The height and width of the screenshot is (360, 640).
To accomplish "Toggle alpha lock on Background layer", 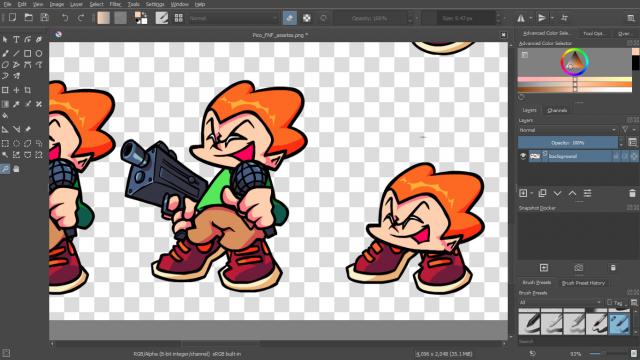I will tap(634, 156).
